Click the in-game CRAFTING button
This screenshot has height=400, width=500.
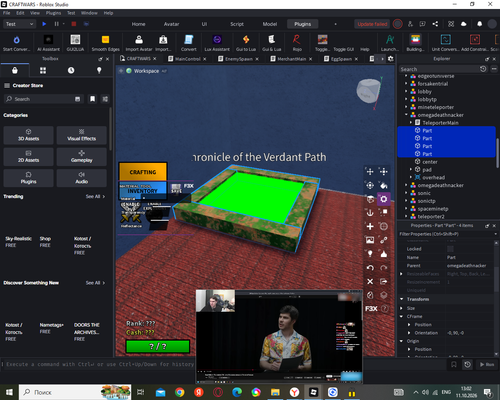click(143, 172)
